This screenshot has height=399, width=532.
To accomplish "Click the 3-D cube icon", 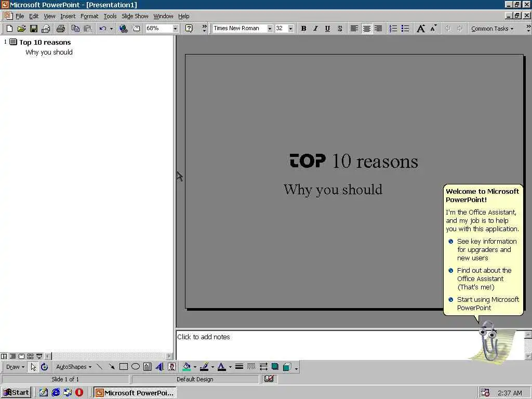I will (x=287, y=367).
